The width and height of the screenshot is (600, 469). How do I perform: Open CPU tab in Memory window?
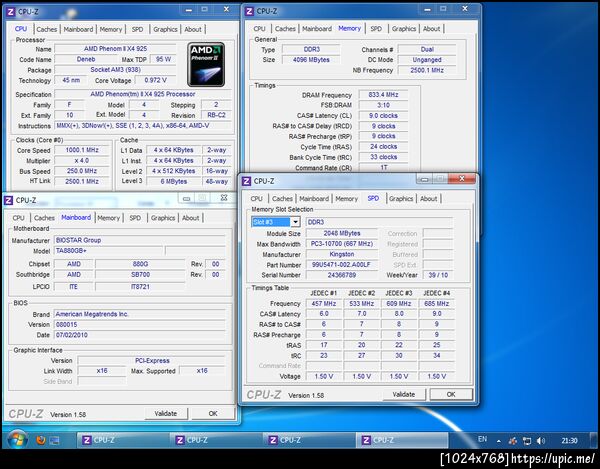(259, 29)
